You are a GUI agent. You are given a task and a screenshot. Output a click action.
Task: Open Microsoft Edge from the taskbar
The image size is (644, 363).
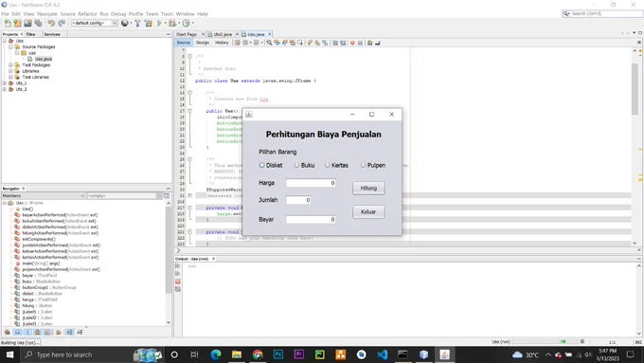(x=216, y=354)
